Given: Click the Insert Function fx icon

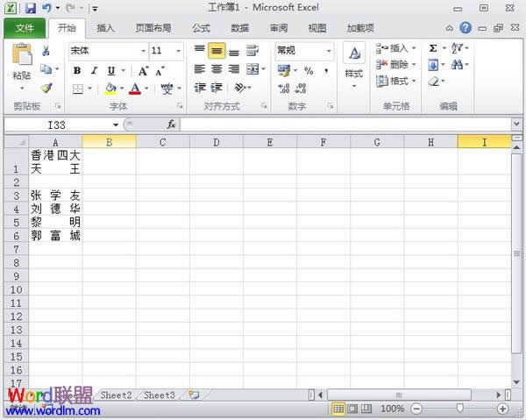Looking at the screenshot, I should (x=171, y=125).
